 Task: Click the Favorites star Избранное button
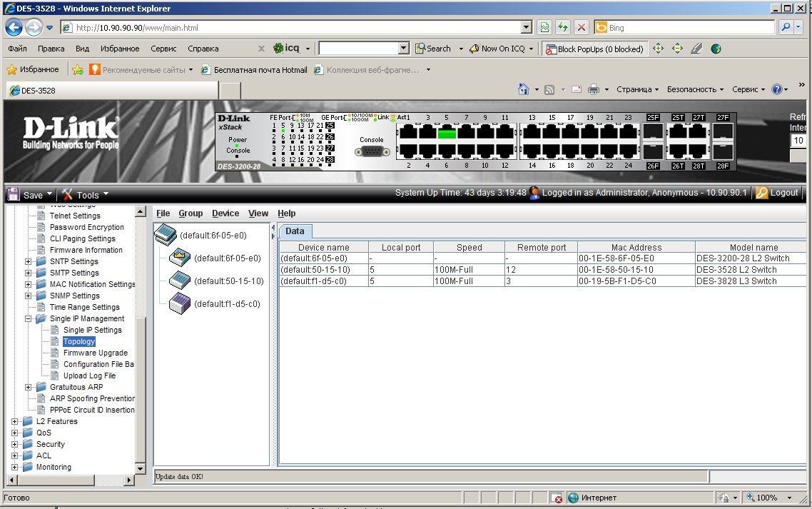pyautogui.click(x=33, y=69)
